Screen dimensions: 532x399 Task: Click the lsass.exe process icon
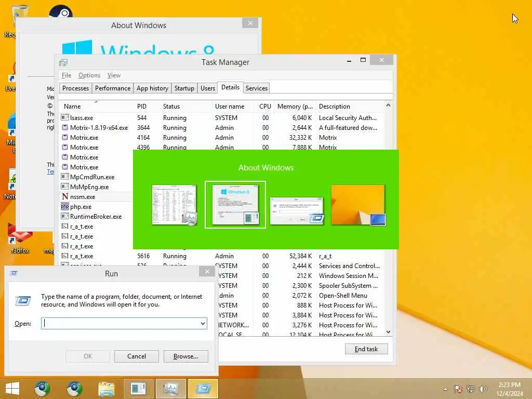pyautogui.click(x=65, y=117)
